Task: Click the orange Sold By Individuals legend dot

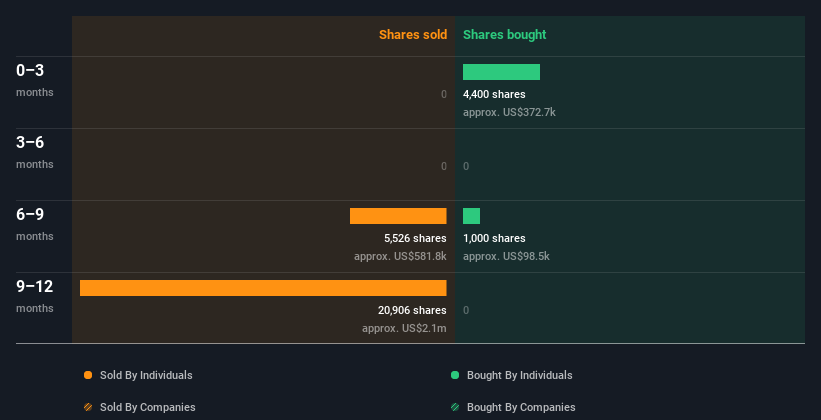Action: (x=88, y=375)
